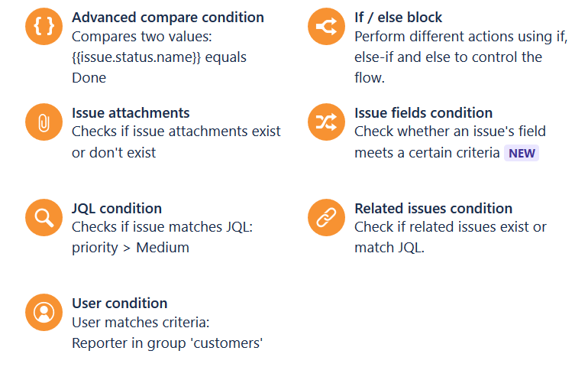Open the Advanced compare condition title
This screenshot has width=588, height=367.
pyautogui.click(x=168, y=18)
